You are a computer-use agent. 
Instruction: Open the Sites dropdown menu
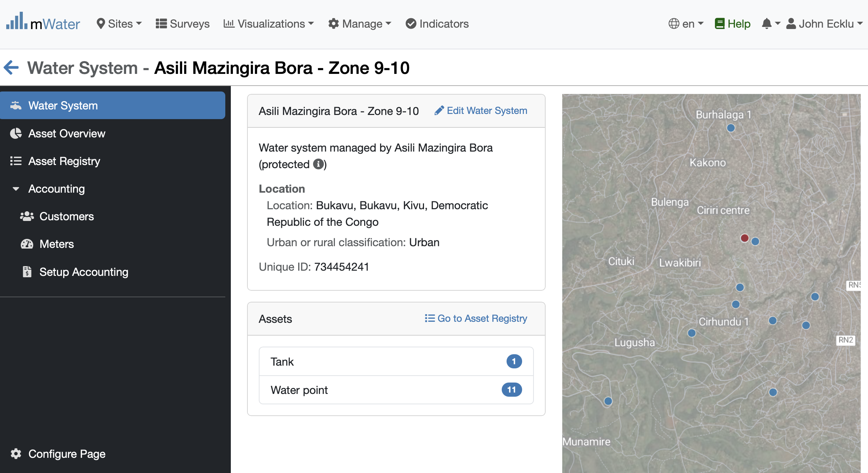pos(119,24)
